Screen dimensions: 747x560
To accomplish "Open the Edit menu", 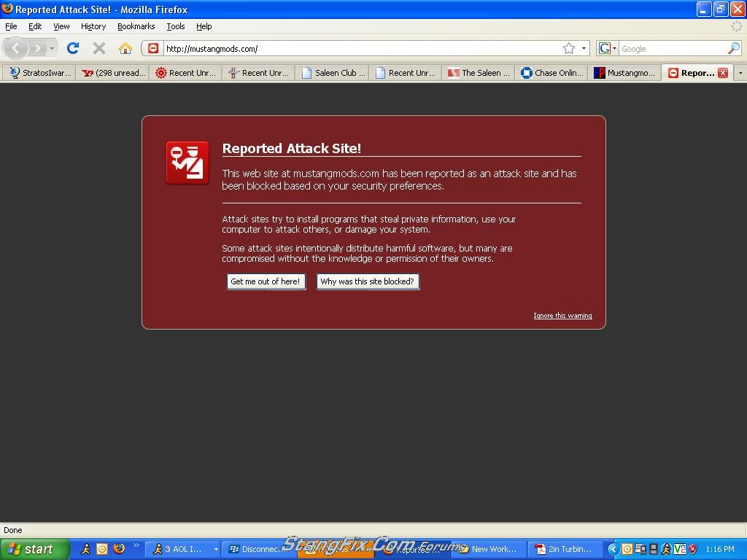I will pyautogui.click(x=35, y=26).
